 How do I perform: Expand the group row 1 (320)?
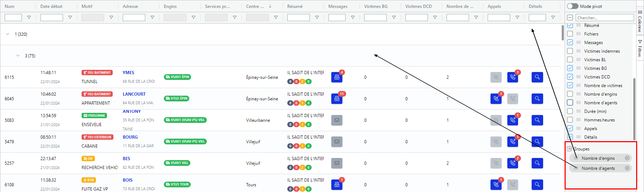(x=8, y=34)
